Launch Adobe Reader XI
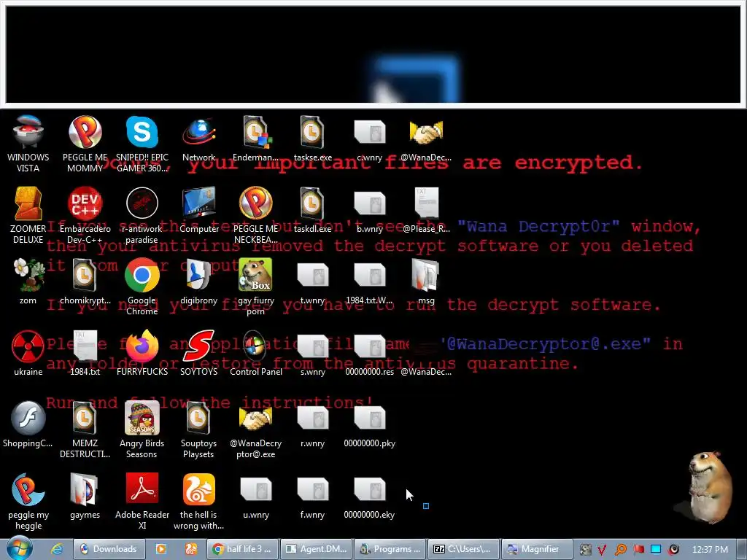Image resolution: width=747 pixels, height=560 pixels. [x=142, y=500]
